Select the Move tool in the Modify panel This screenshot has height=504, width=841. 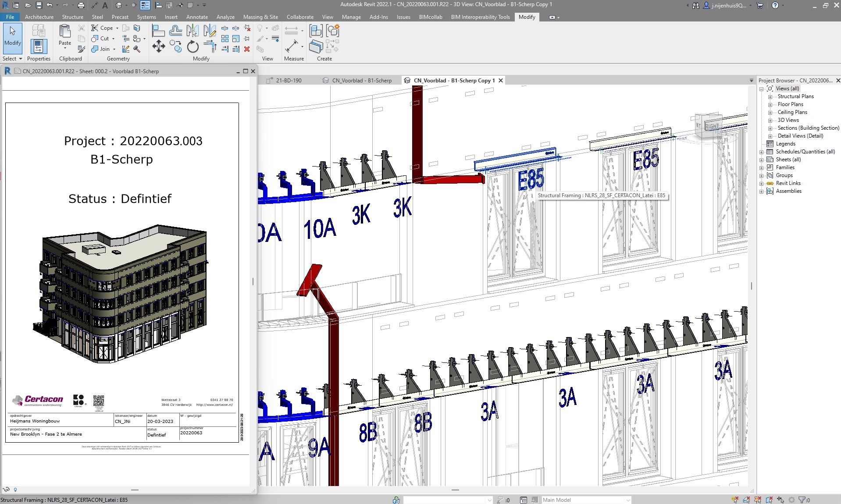pyautogui.click(x=158, y=46)
